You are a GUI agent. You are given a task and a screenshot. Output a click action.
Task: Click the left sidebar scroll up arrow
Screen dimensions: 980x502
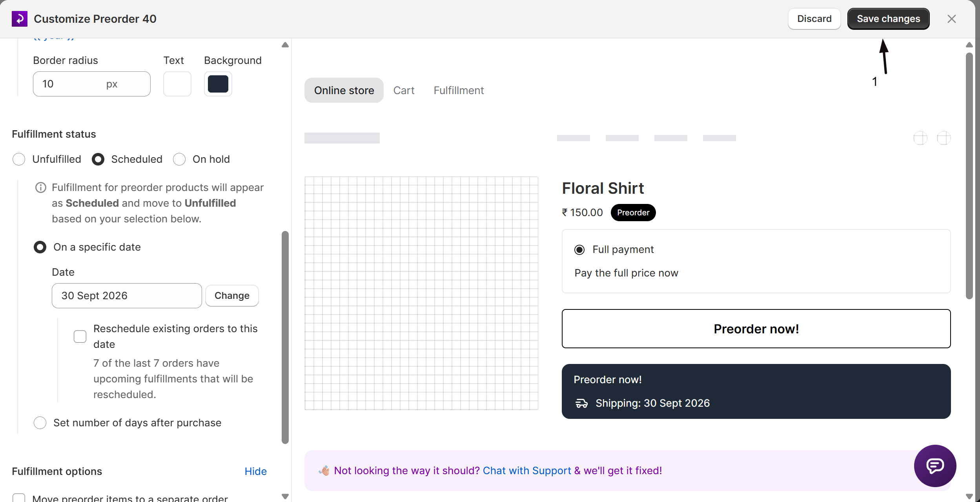click(x=285, y=45)
